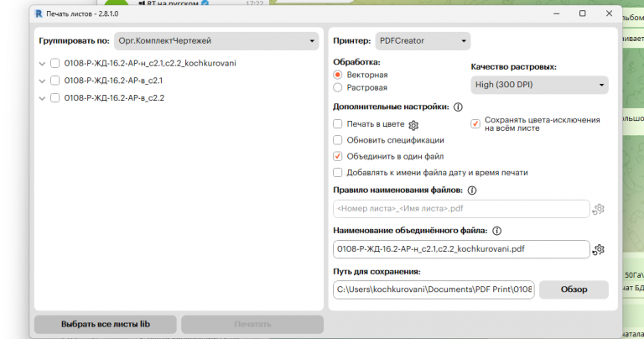This screenshot has width=644, height=339.
Task: Check the kochkurovani sheet set box
Action: pyautogui.click(x=55, y=63)
